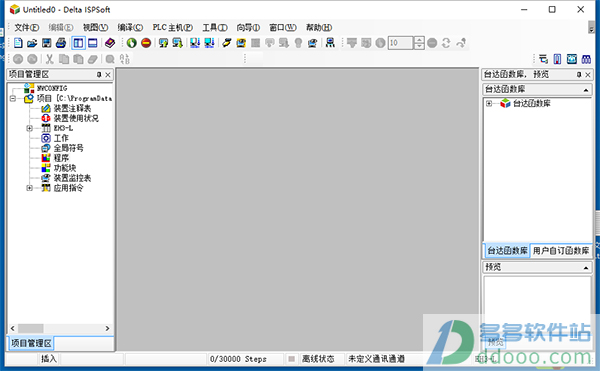Open the PLC主机 menu
This screenshot has width=600, height=371.
coord(173,28)
